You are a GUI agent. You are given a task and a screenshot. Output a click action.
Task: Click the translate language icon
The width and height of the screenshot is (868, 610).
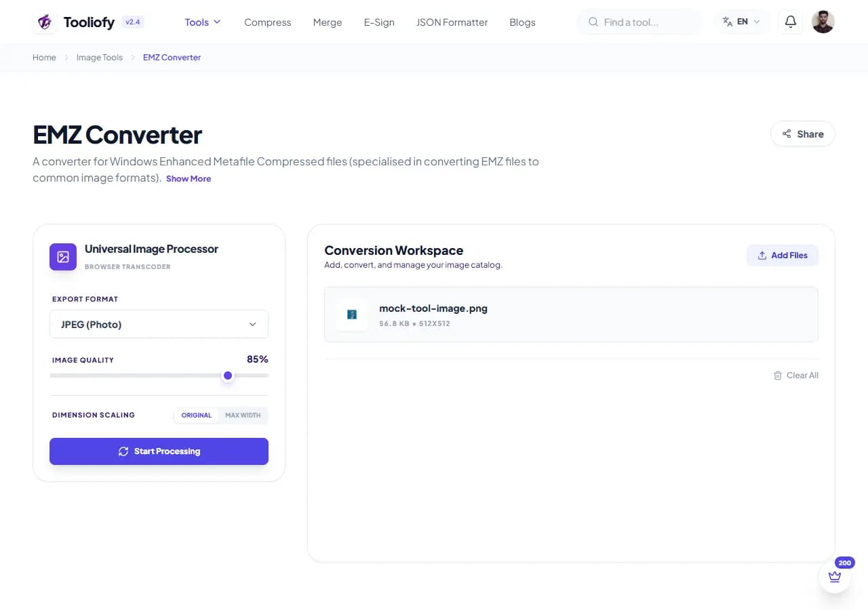pyautogui.click(x=728, y=22)
